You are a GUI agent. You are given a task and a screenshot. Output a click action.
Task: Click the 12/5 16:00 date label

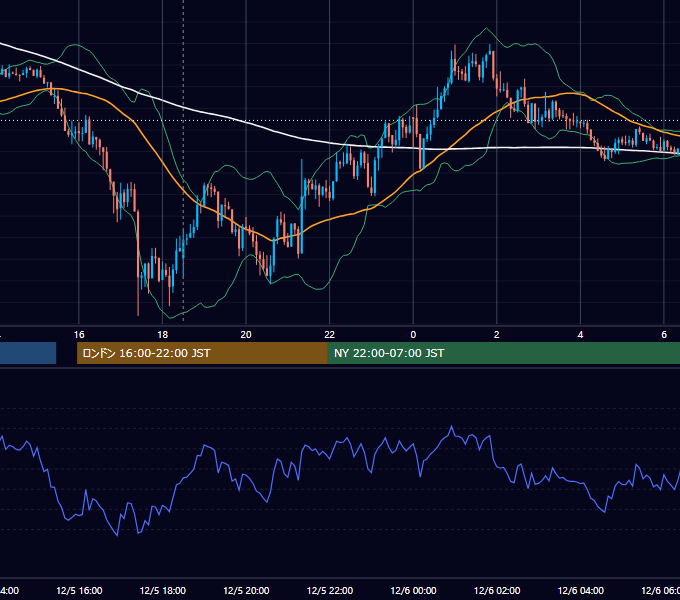[x=79, y=590]
